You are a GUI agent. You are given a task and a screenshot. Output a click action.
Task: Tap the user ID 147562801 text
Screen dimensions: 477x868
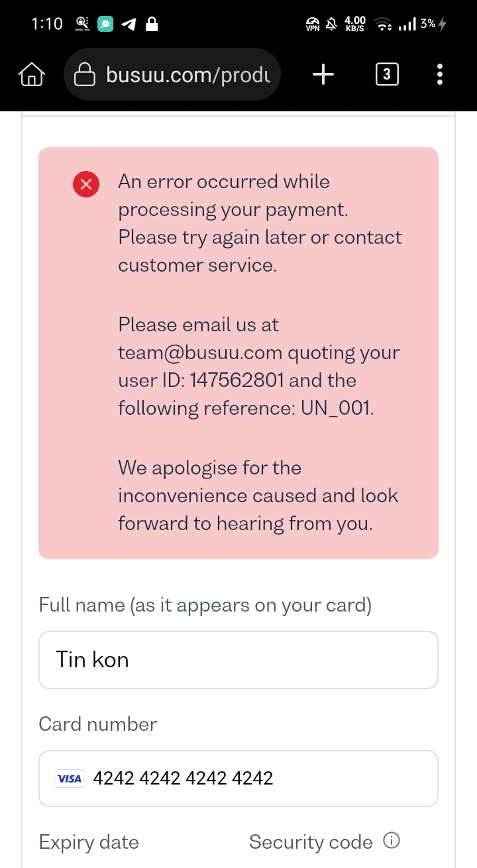pos(237,380)
